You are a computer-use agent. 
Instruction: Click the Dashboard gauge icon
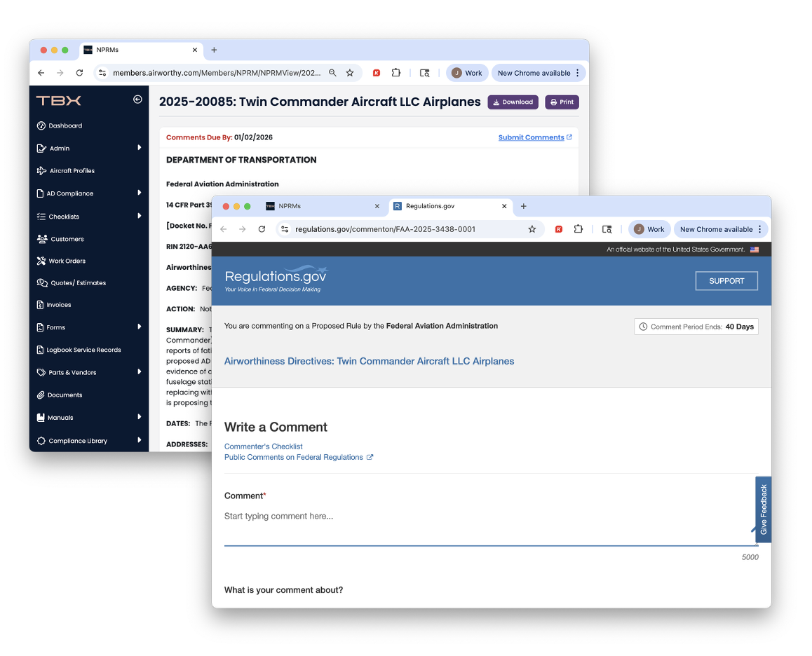(41, 126)
